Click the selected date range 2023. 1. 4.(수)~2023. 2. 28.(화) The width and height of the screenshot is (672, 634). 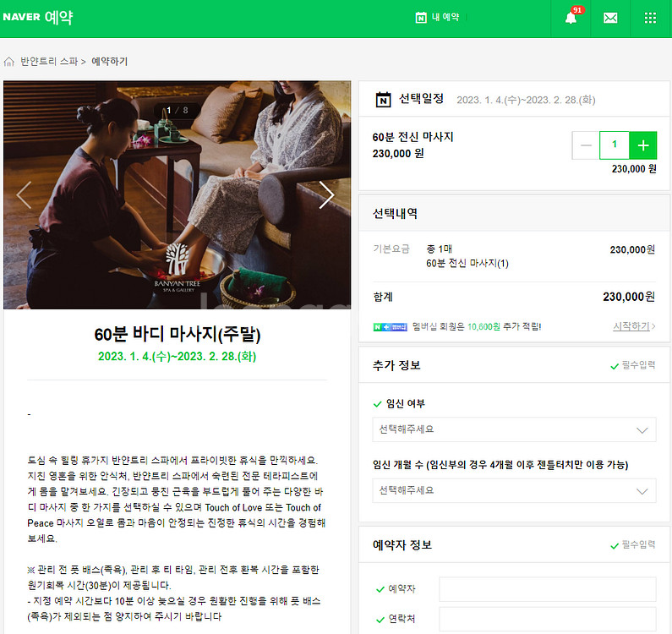click(x=526, y=100)
